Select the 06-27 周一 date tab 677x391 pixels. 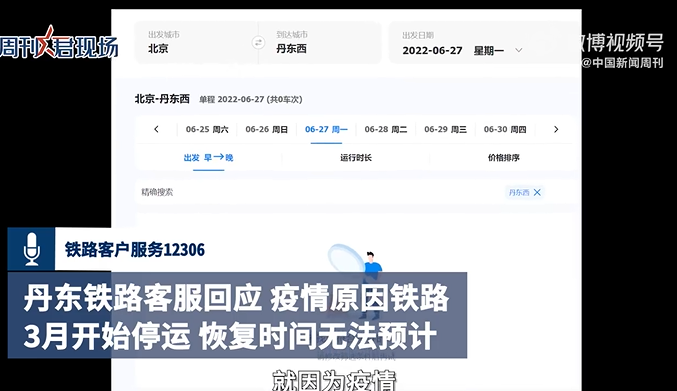pyautogui.click(x=326, y=129)
